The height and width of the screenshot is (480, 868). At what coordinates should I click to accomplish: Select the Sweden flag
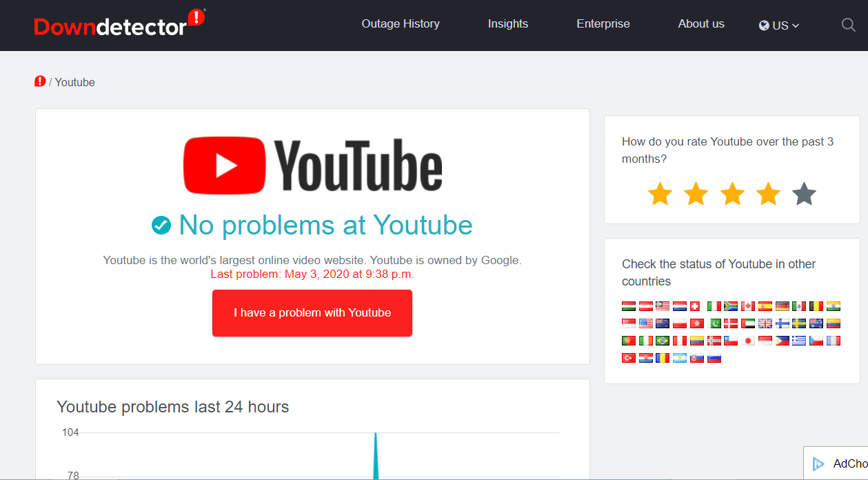(x=799, y=323)
